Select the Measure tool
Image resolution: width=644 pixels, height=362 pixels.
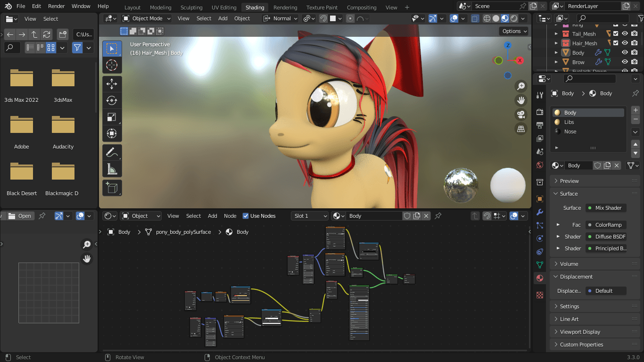pyautogui.click(x=112, y=169)
